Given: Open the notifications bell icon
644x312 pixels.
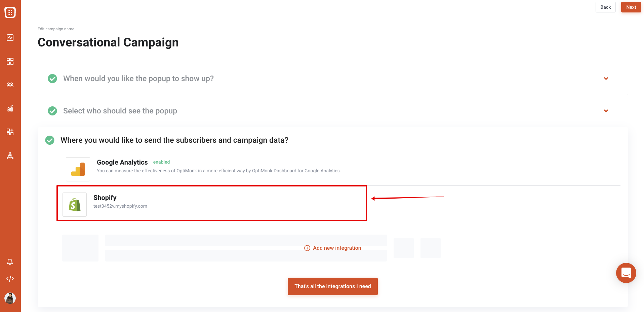Looking at the screenshot, I should coord(10,262).
